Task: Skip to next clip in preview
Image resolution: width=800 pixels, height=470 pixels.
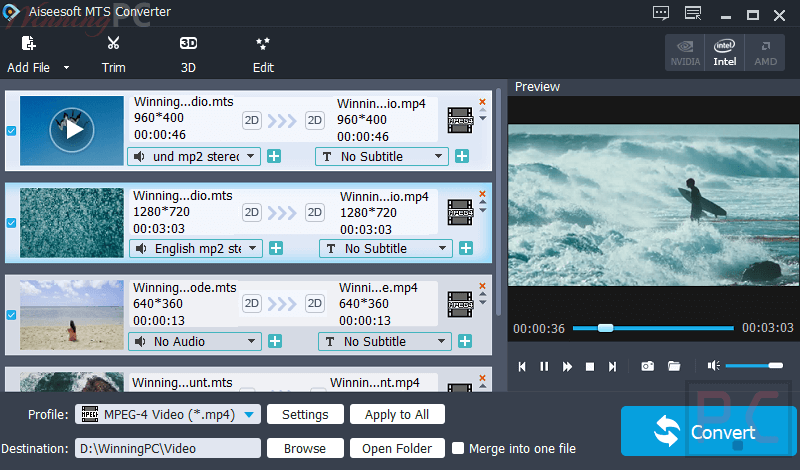Action: 612,366
